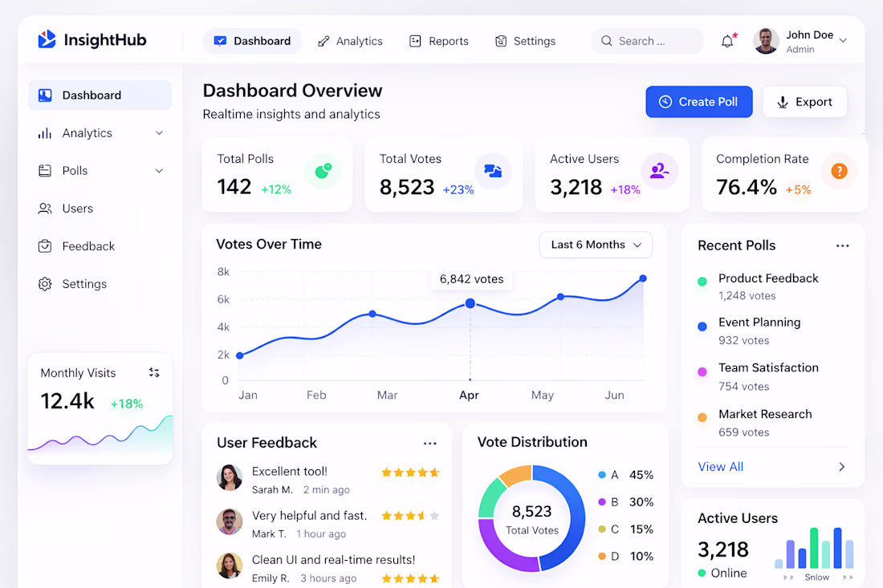Click the search magnifier icon

[607, 41]
